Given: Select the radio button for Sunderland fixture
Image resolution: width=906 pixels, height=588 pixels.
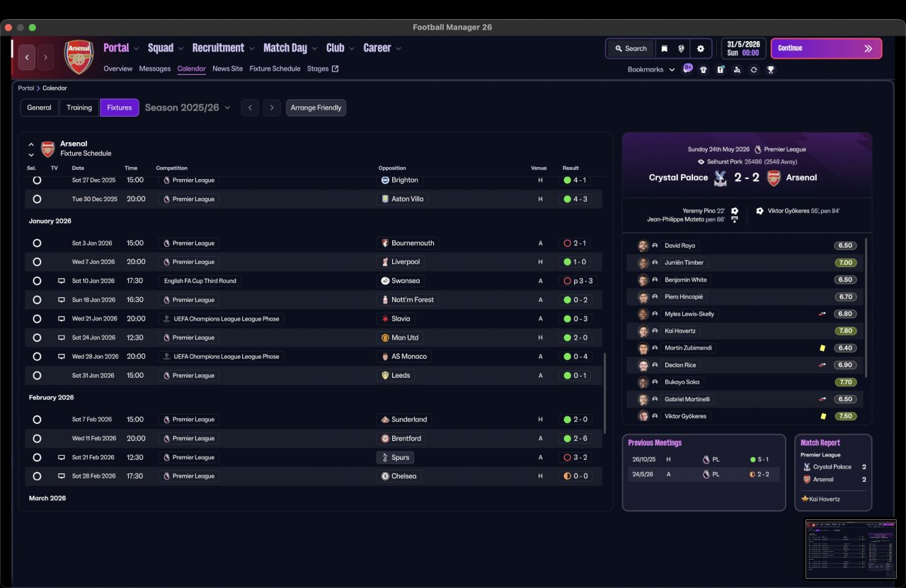Looking at the screenshot, I should (37, 420).
